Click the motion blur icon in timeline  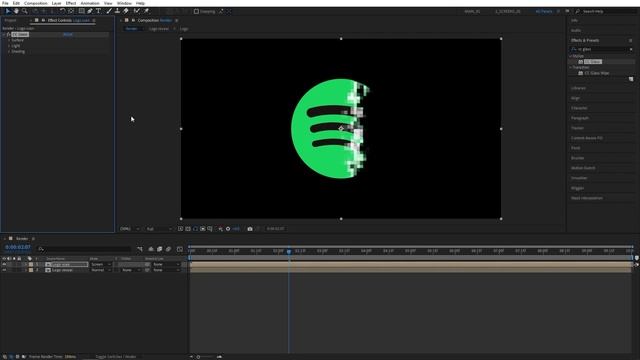[x=168, y=249]
